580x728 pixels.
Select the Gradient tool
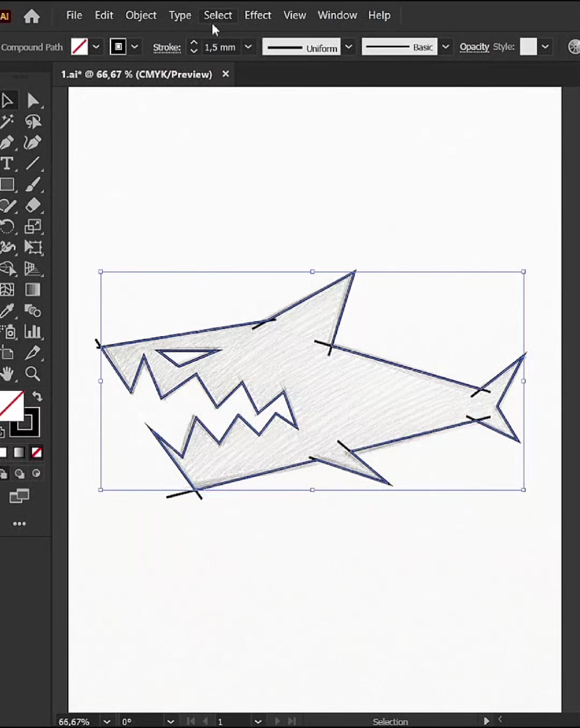click(33, 289)
